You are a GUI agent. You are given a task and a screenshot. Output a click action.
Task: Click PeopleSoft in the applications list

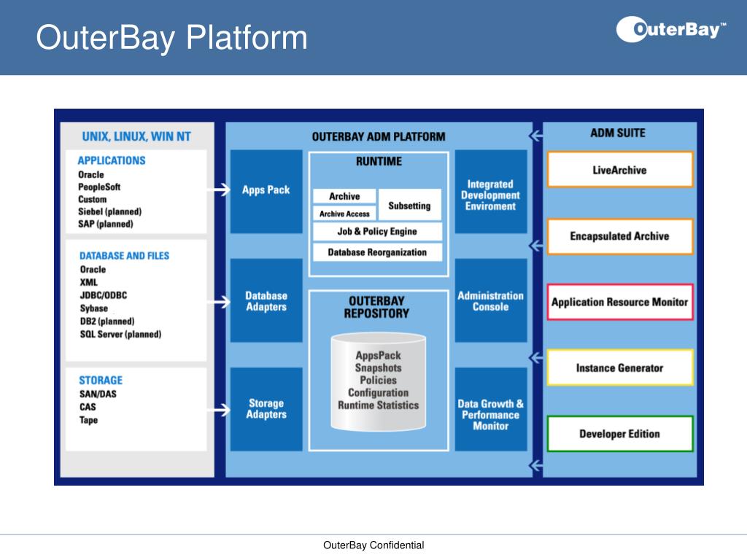pos(99,187)
